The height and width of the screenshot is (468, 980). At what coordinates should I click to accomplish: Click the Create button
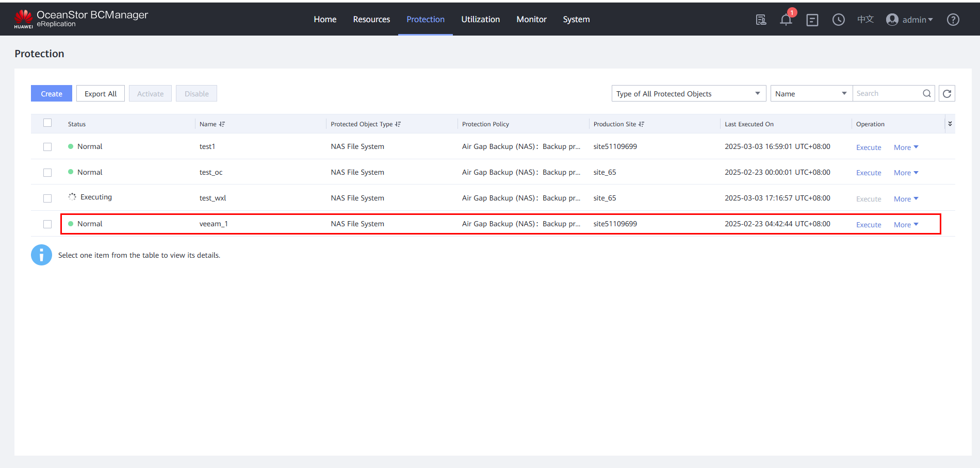(52, 94)
